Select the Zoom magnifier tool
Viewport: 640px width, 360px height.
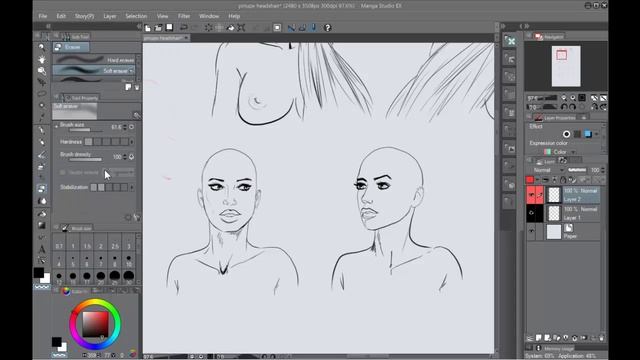pos(42,47)
